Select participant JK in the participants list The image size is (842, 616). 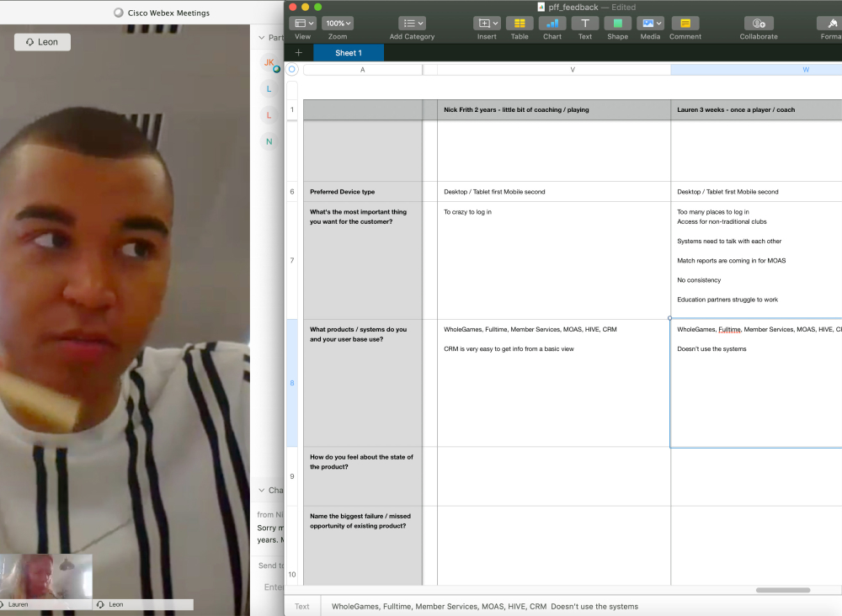[269, 62]
